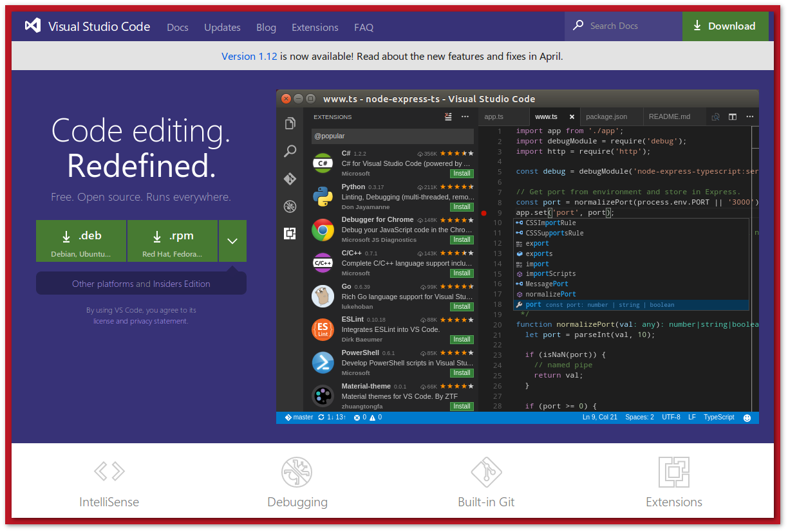Open Explorer in the editor activity bar
Screen dimensions: 788x532
[x=290, y=124]
